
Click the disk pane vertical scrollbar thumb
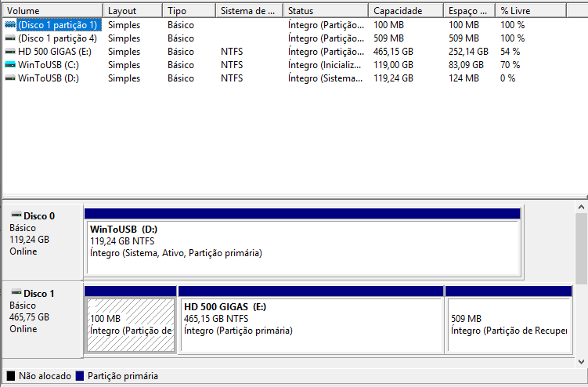[581, 249]
